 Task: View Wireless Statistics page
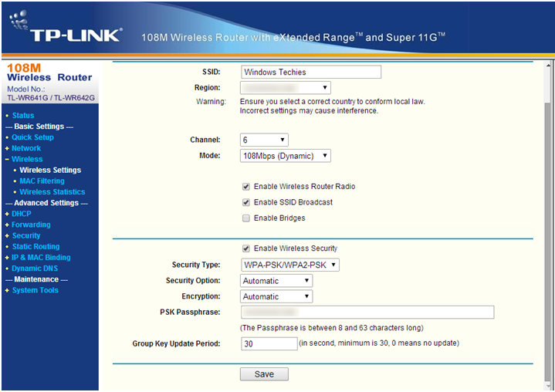pyautogui.click(x=52, y=192)
